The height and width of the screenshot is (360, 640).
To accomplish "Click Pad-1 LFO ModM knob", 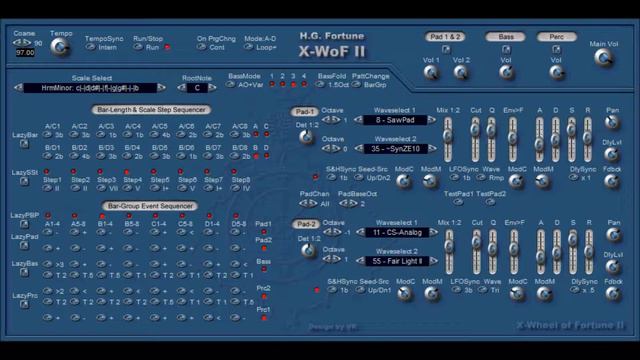I will point(542,181).
